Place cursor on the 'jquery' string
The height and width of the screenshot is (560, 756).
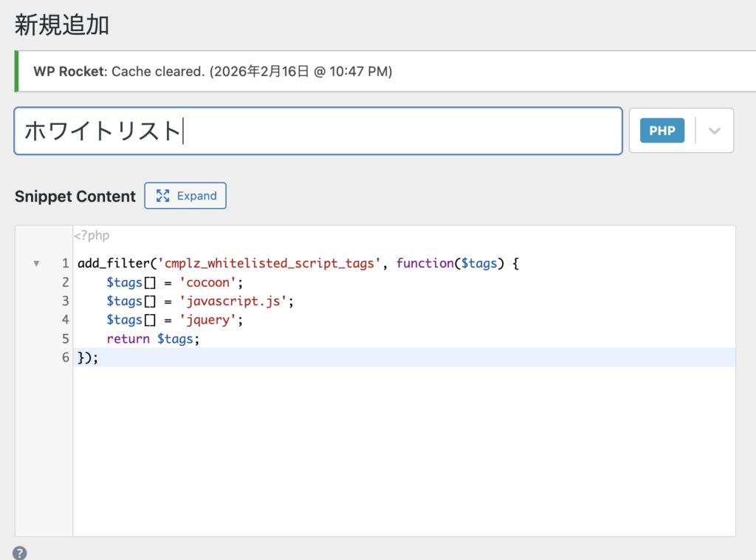[205, 320]
